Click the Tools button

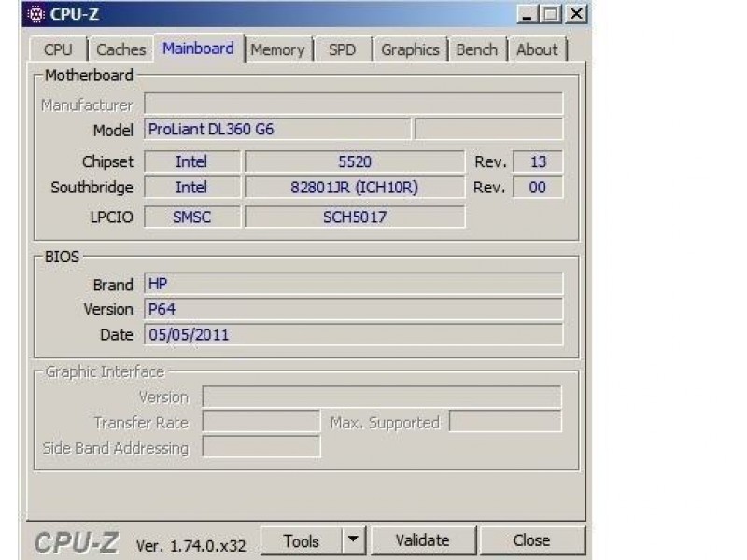pyautogui.click(x=301, y=540)
